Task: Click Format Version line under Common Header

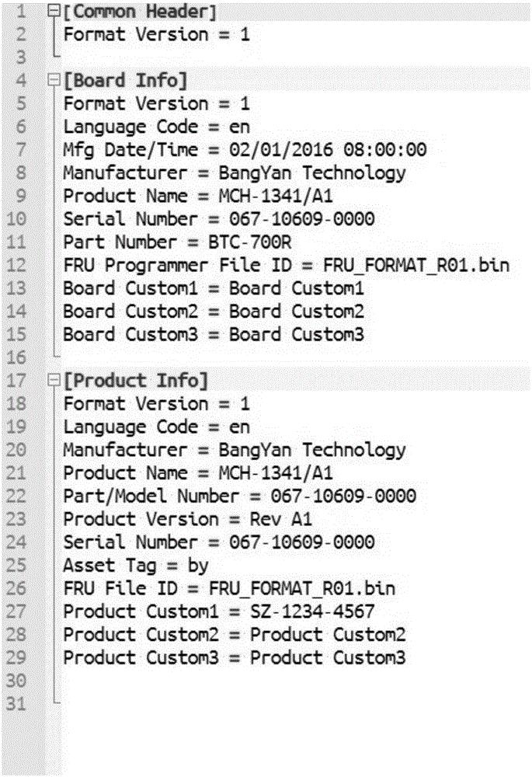Action: tap(156, 35)
